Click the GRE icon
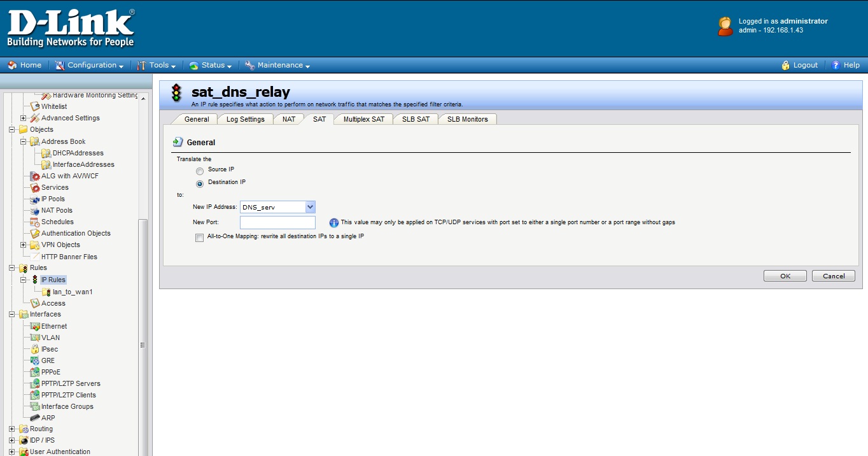The image size is (868, 456). click(x=35, y=360)
